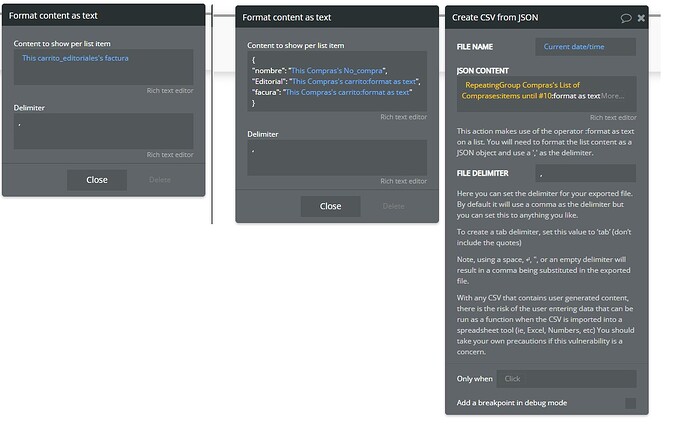Click the FILE NAME field showing Current date/time

click(x=586, y=47)
